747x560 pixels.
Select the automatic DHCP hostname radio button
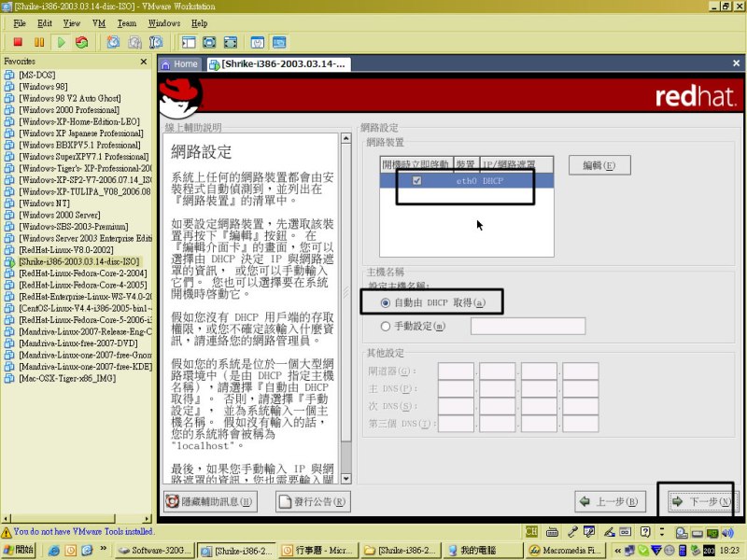tap(385, 302)
